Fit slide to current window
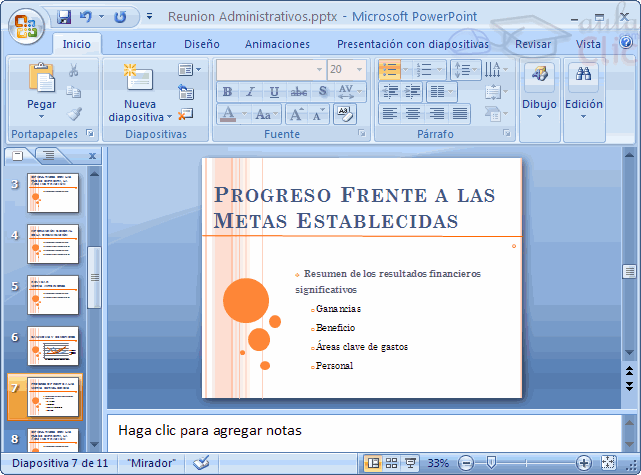This screenshot has height=475, width=641. 608,463
